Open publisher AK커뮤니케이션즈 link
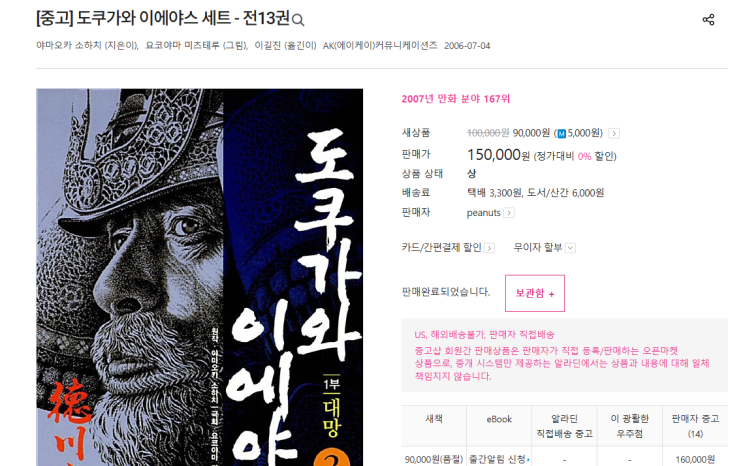Image resolution: width=743 pixels, height=466 pixels. click(x=380, y=46)
